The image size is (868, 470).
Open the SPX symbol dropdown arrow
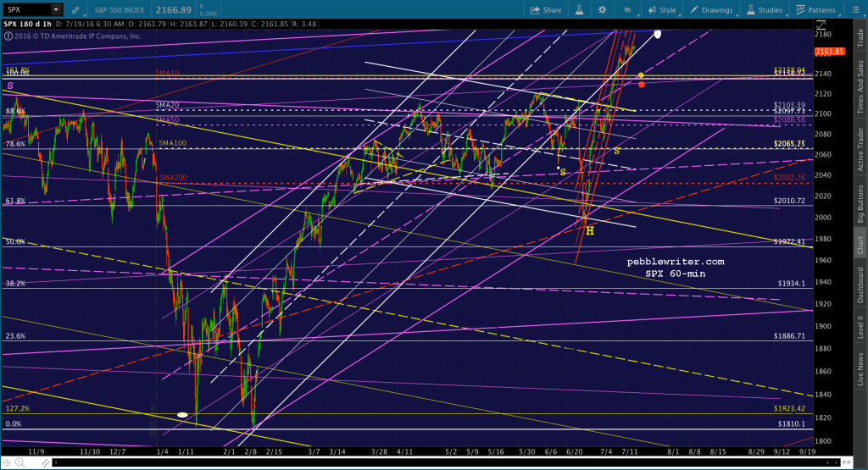(x=56, y=9)
